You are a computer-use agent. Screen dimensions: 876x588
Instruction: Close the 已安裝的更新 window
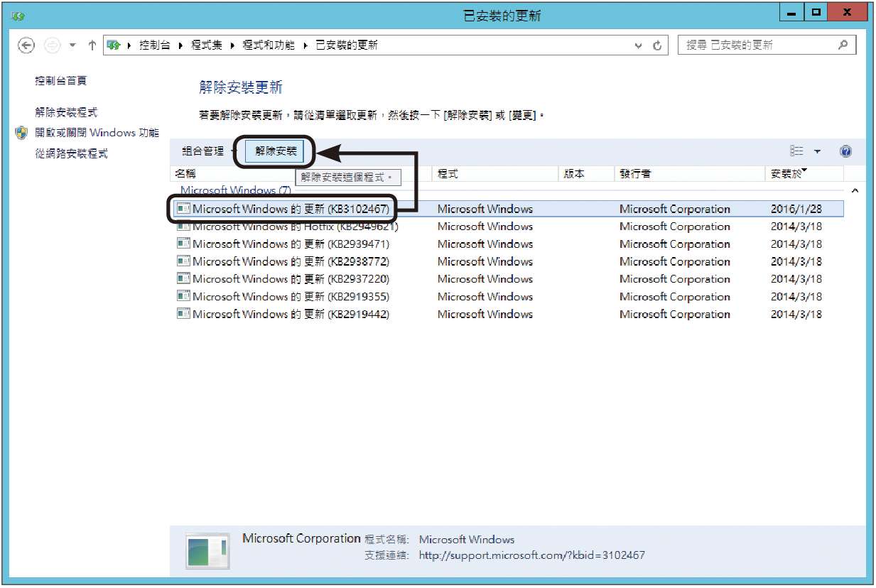[848, 13]
